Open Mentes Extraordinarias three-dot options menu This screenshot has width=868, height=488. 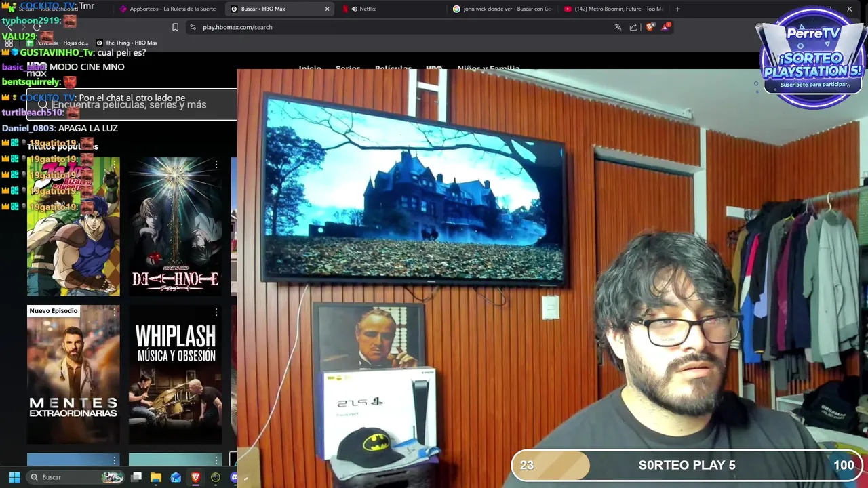pyautogui.click(x=115, y=312)
